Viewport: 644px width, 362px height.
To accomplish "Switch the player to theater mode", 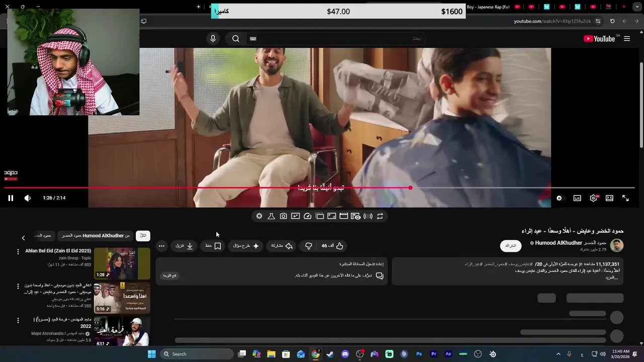I will [609, 198].
